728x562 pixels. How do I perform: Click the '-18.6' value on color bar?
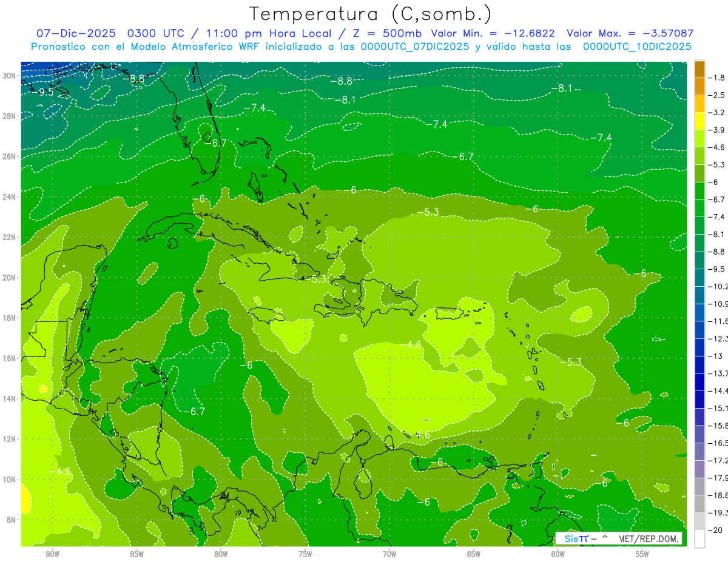719,495
